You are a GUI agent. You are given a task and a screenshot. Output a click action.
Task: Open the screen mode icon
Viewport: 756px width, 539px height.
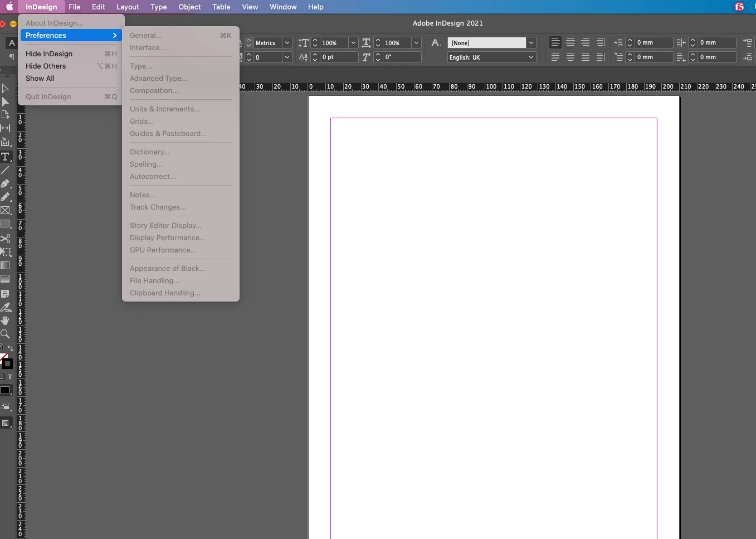[6, 423]
